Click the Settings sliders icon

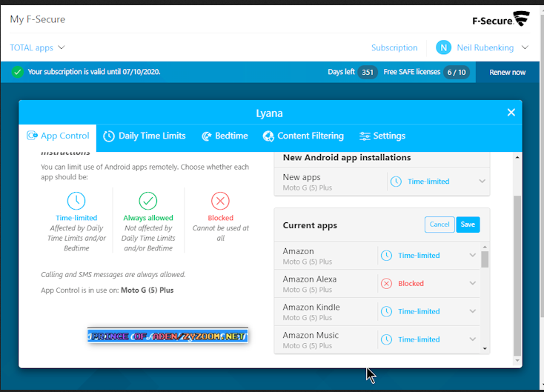365,136
